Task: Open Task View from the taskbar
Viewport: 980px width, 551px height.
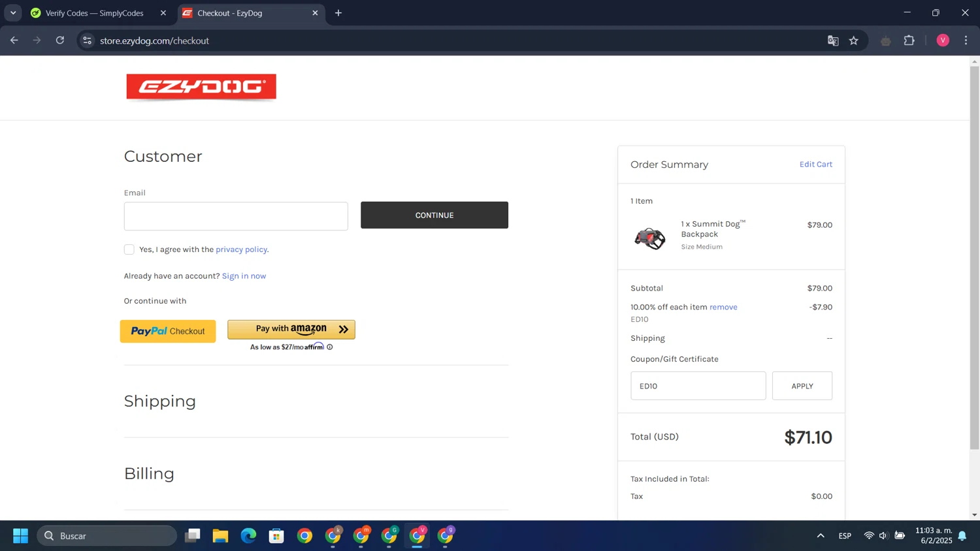Action: tap(193, 536)
